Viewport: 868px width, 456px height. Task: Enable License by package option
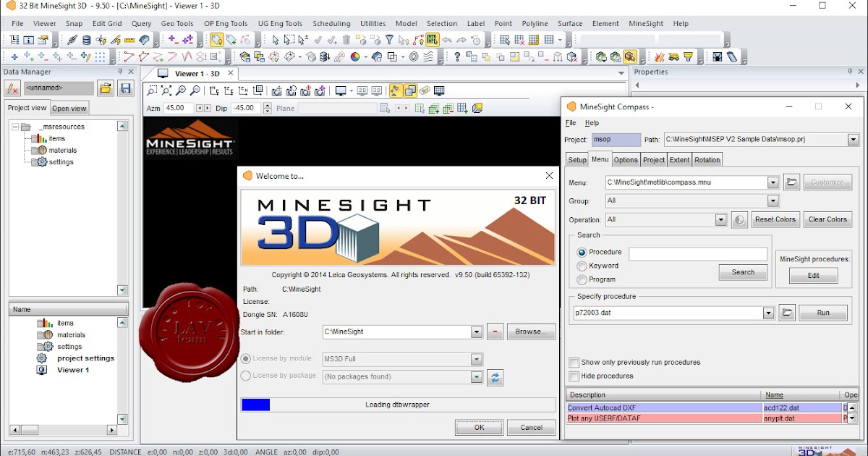click(x=247, y=376)
